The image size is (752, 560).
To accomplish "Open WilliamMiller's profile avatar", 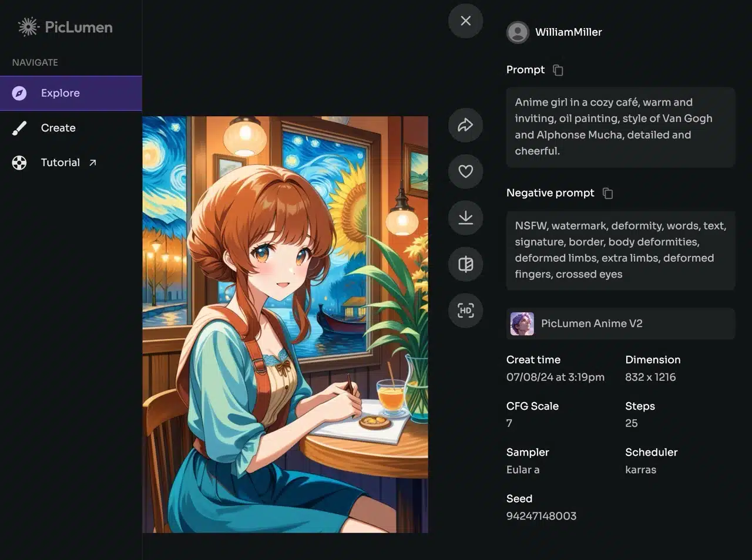I will [518, 32].
